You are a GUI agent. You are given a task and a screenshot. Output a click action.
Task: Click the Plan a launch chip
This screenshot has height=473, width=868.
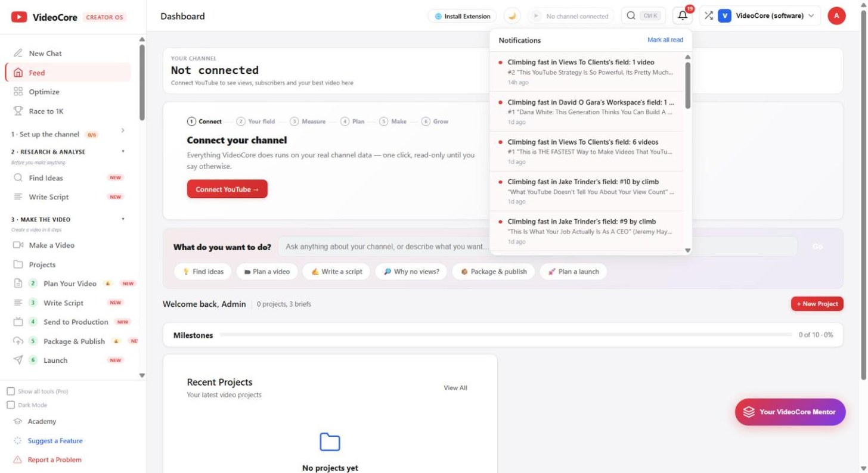[573, 272]
